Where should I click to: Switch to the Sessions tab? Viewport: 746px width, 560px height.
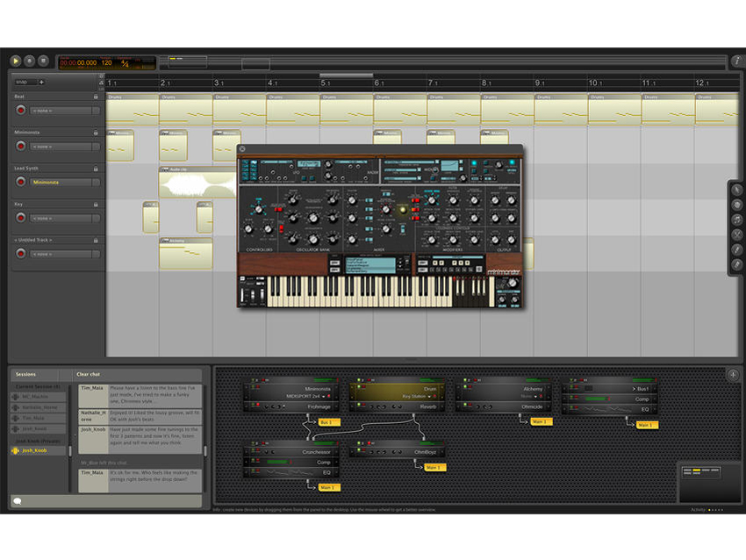tap(25, 375)
